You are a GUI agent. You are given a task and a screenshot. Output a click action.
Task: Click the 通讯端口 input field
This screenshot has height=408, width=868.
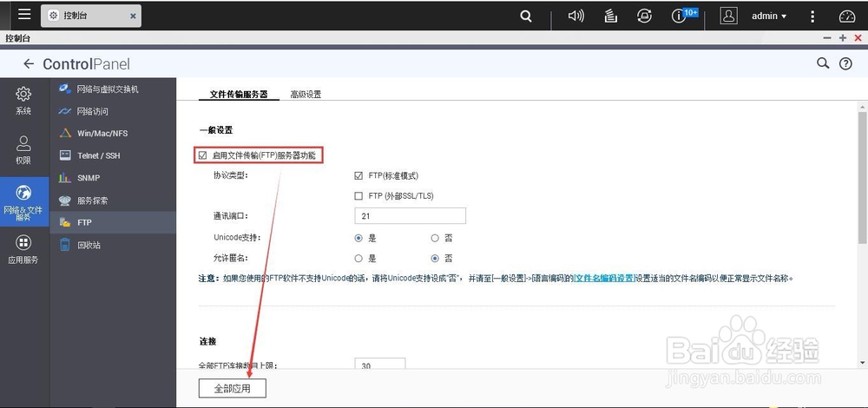(410, 216)
